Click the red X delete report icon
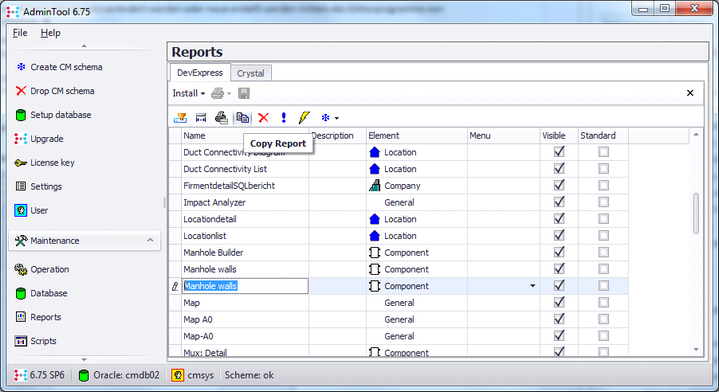 [263, 118]
